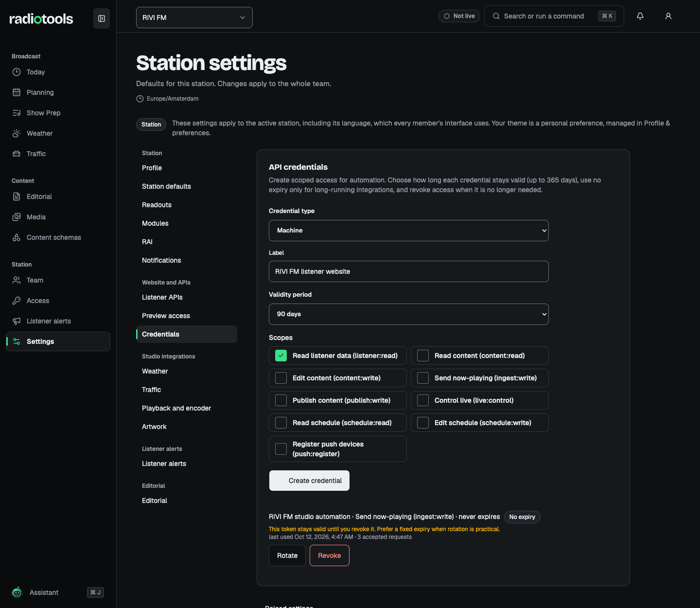Screen dimensions: 700x608
Task: Collapse the sidebar with the panel icon
Action: click(102, 18)
